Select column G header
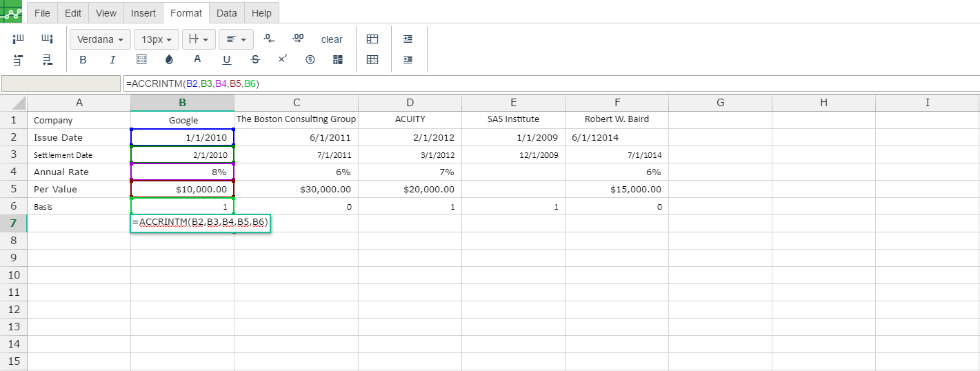 [x=720, y=103]
